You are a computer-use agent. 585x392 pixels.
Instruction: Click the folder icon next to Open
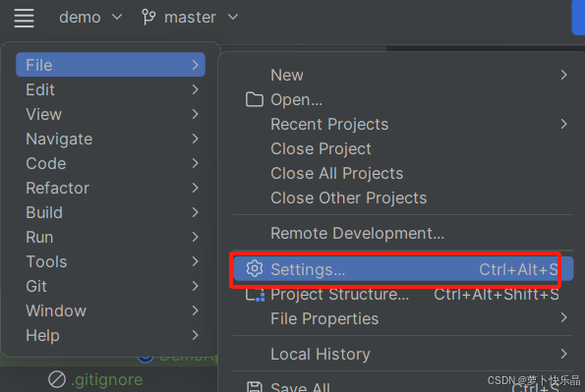pyautogui.click(x=255, y=99)
